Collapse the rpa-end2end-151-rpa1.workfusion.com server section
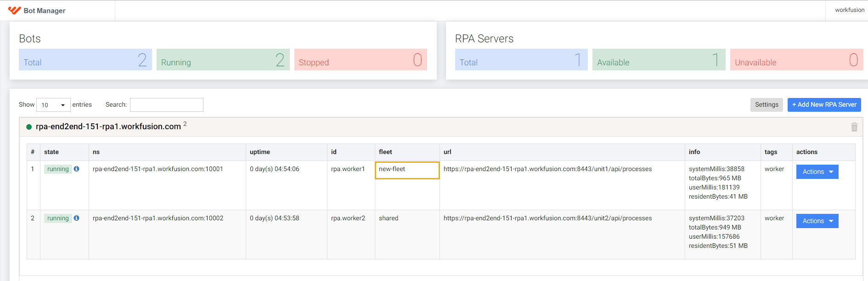Image resolution: width=868 pixels, height=281 pixels. click(108, 126)
